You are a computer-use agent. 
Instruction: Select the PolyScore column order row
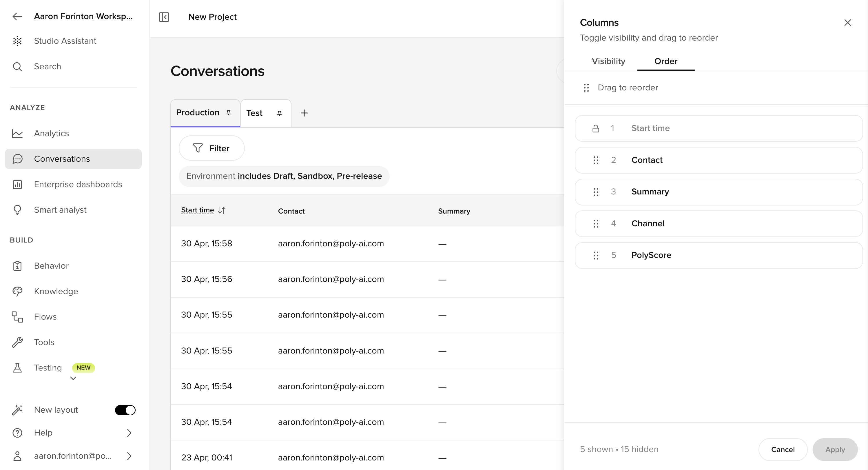(719, 256)
